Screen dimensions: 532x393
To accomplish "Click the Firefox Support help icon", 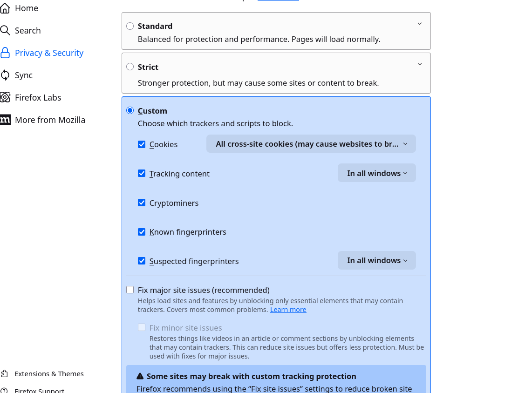I will 5,390.
